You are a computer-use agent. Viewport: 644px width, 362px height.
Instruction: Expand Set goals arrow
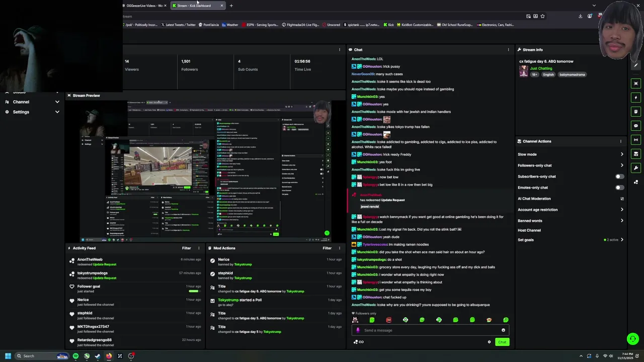click(622, 240)
